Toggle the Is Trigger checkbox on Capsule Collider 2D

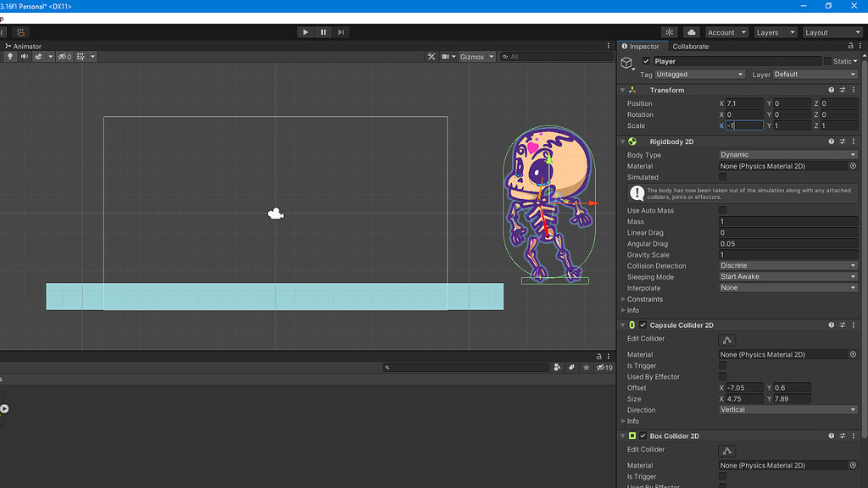722,365
